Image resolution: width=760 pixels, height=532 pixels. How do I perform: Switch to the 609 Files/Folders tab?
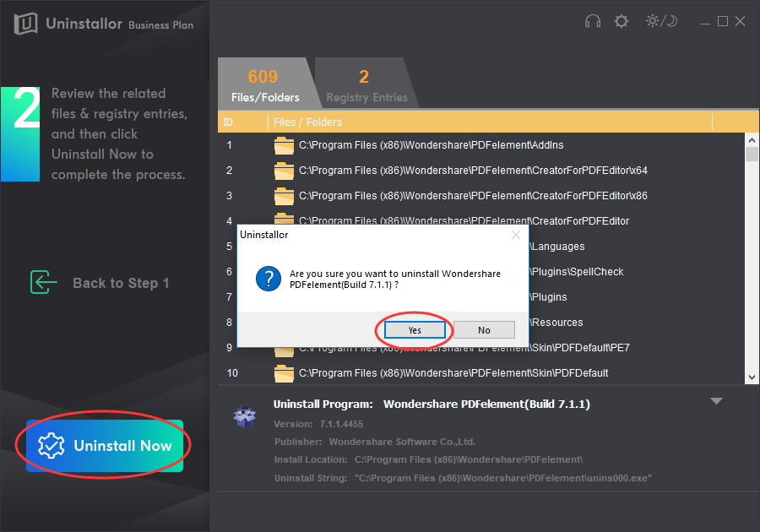[x=265, y=84]
